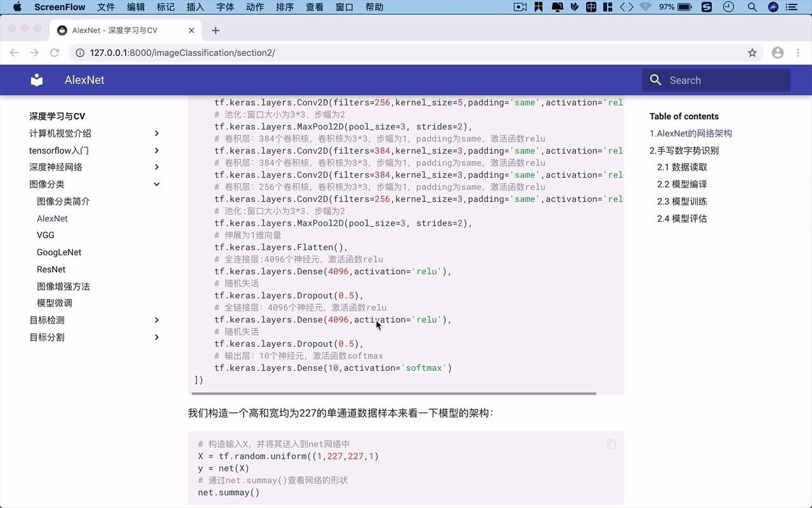812x508 pixels.
Task: Open the 编辑 menu
Action: (x=136, y=7)
